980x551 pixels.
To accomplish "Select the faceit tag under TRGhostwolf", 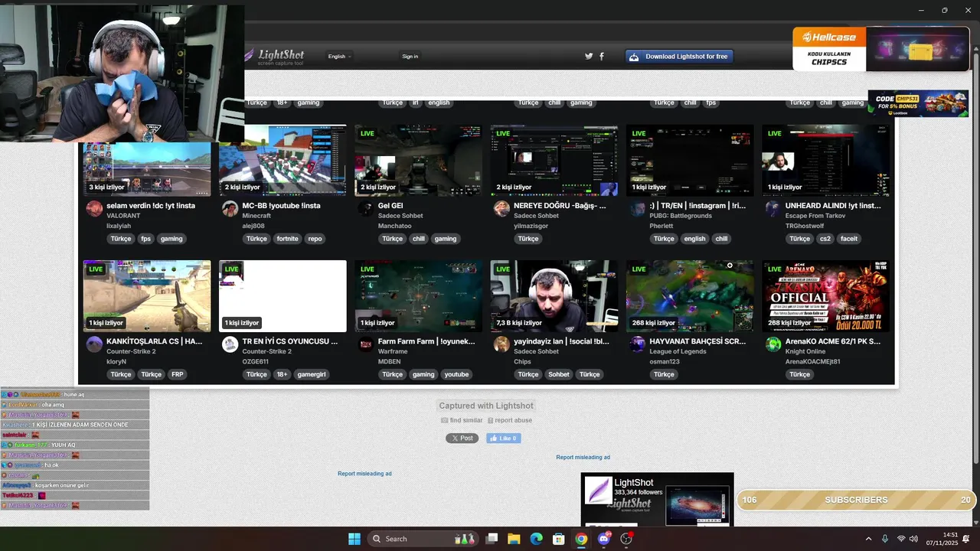I will pos(849,239).
